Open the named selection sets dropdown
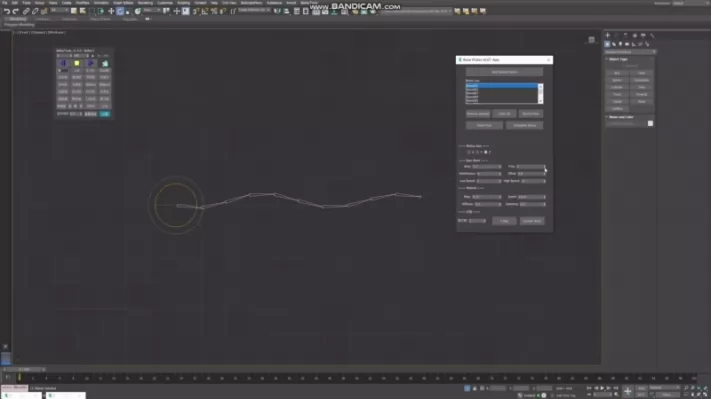Screen dimensions: 711x399 point(254,10)
